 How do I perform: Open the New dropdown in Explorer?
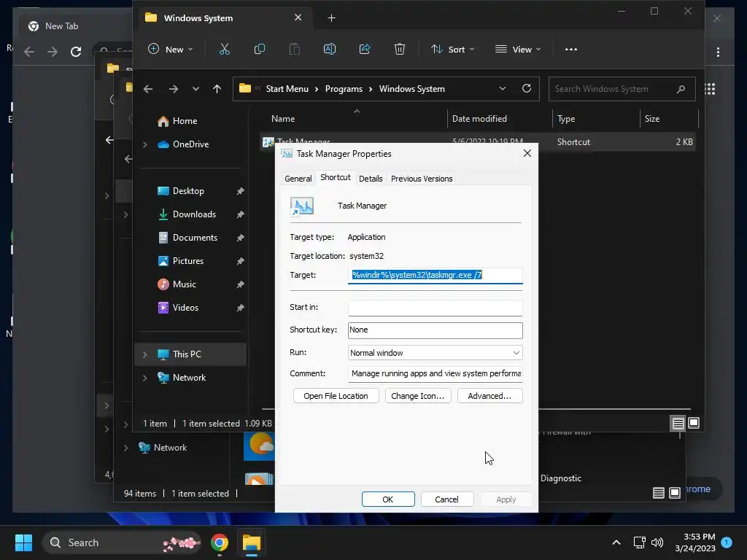(x=170, y=49)
